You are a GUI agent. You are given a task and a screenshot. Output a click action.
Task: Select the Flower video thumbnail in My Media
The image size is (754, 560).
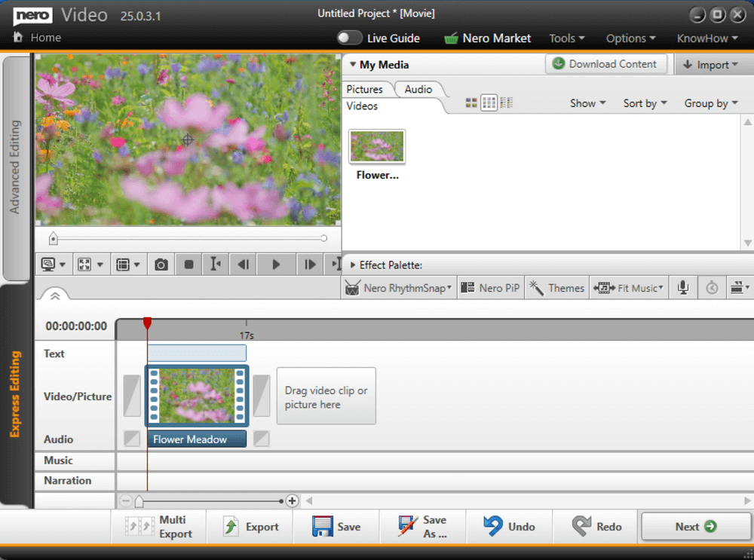(x=377, y=147)
